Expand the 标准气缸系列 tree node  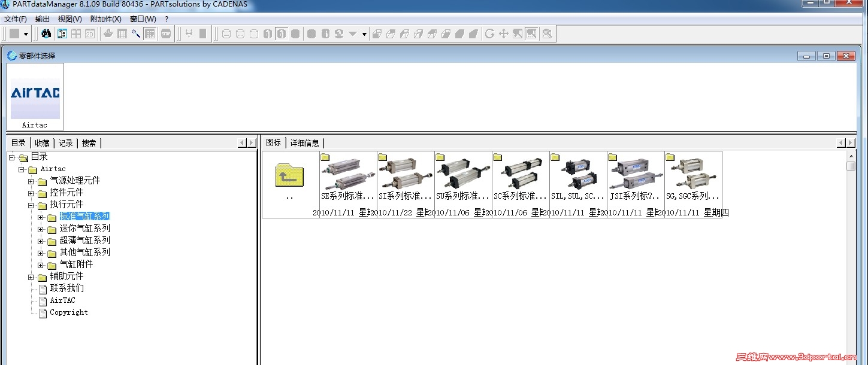point(41,217)
